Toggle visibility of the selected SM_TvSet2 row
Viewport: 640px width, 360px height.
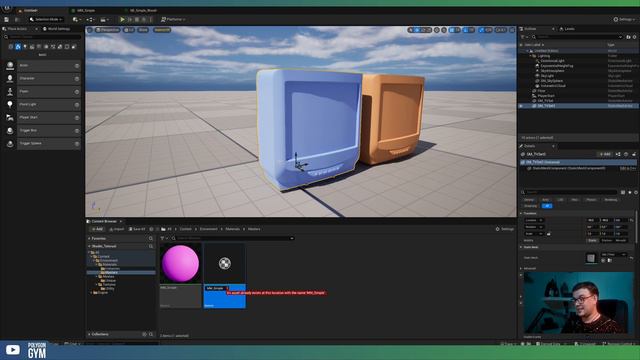pos(521,106)
